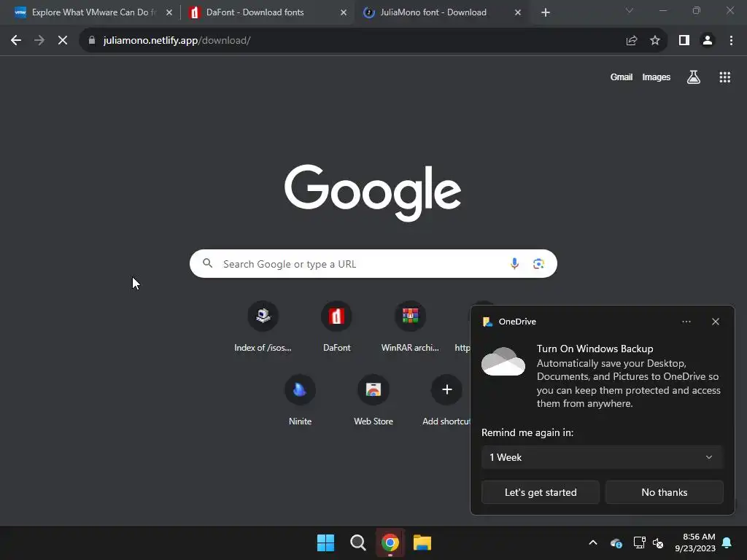
Task: Open network status tray icon
Action: click(x=639, y=542)
